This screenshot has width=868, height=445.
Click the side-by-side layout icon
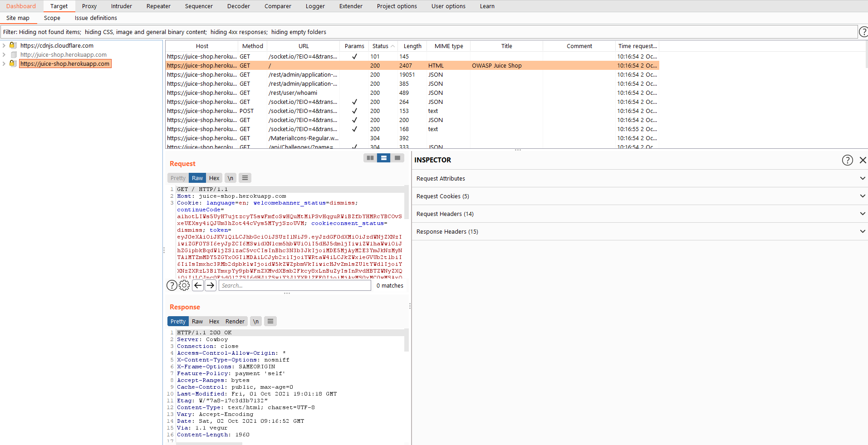click(370, 158)
